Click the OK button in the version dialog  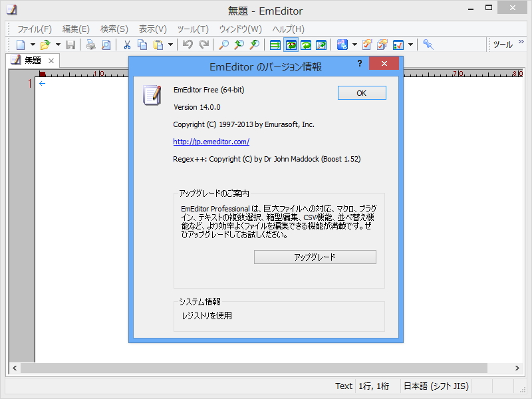361,92
